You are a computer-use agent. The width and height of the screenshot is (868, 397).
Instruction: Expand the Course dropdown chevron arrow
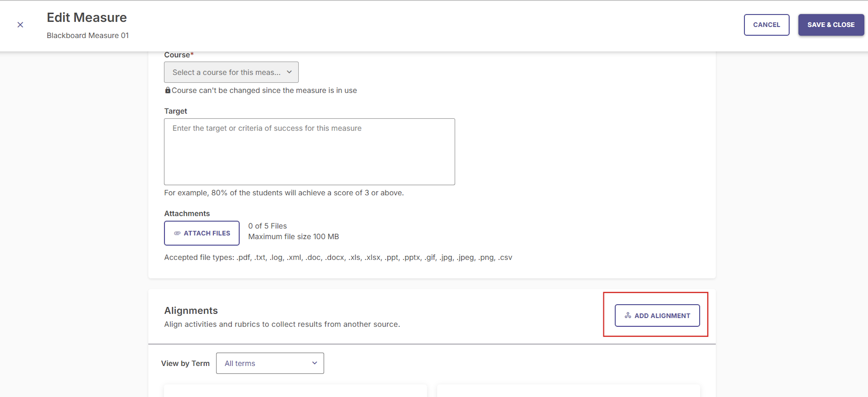coord(289,72)
